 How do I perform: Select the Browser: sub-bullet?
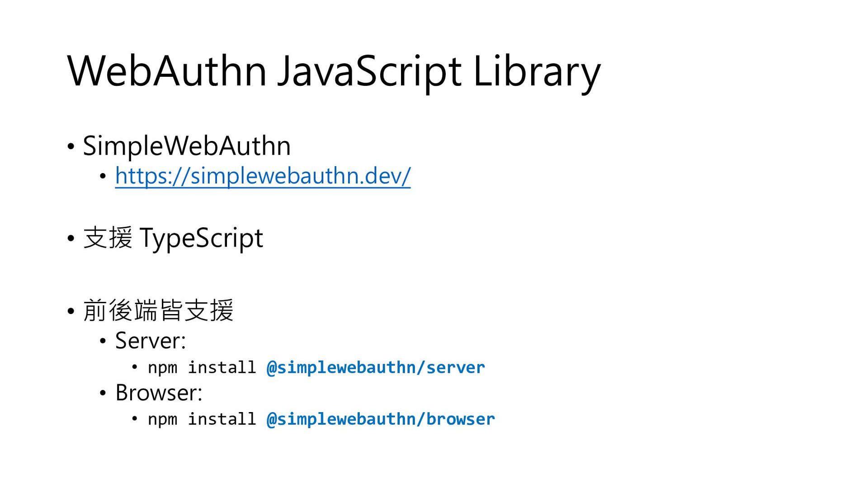click(x=159, y=392)
